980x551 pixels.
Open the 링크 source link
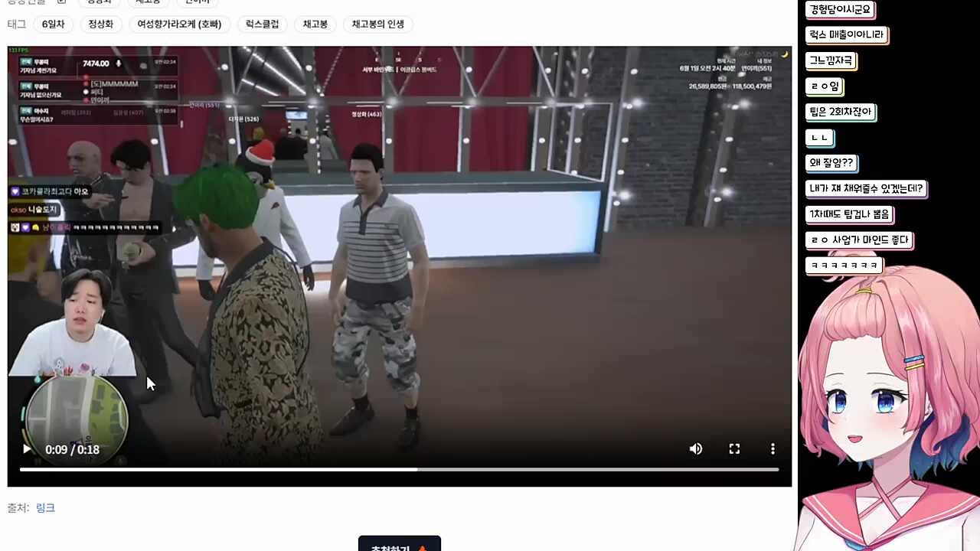click(x=45, y=508)
